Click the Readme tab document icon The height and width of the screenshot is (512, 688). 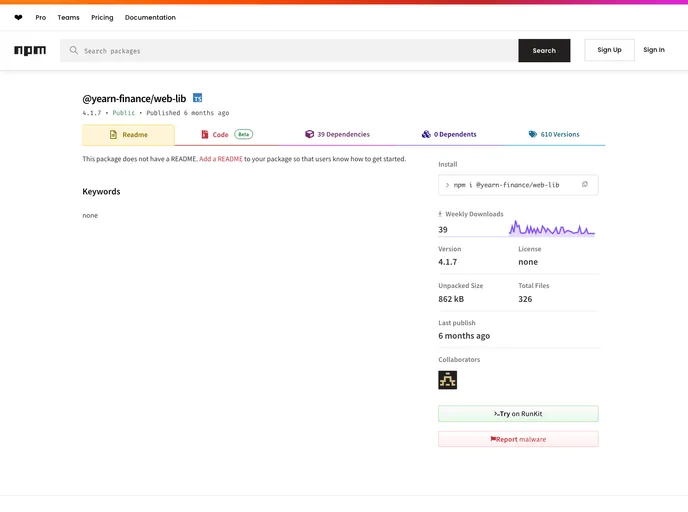[113, 135]
